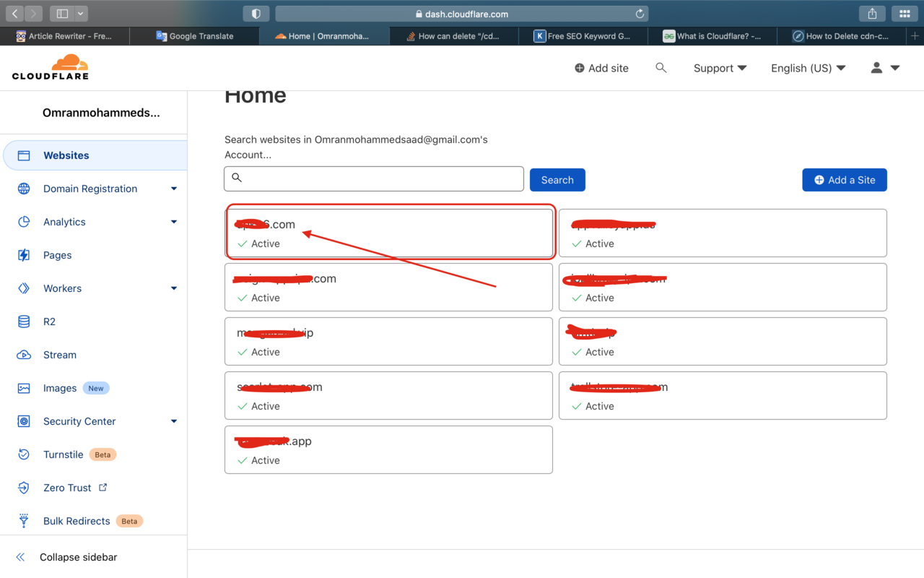Viewport: 924px width, 578px height.
Task: Open the site card ending vip
Action: [x=388, y=341]
